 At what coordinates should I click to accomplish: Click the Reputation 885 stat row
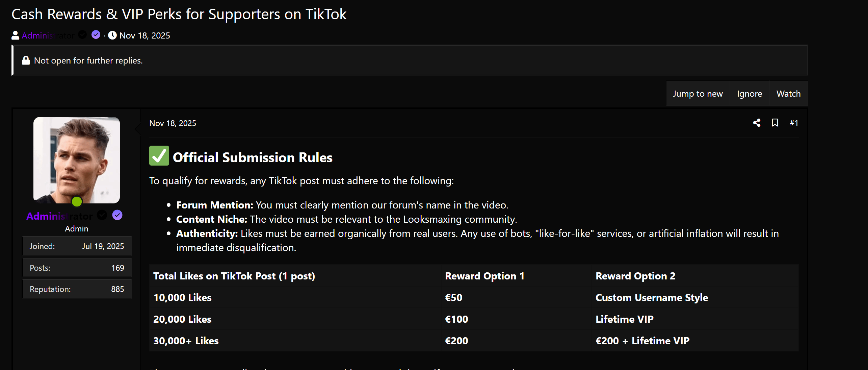point(77,289)
